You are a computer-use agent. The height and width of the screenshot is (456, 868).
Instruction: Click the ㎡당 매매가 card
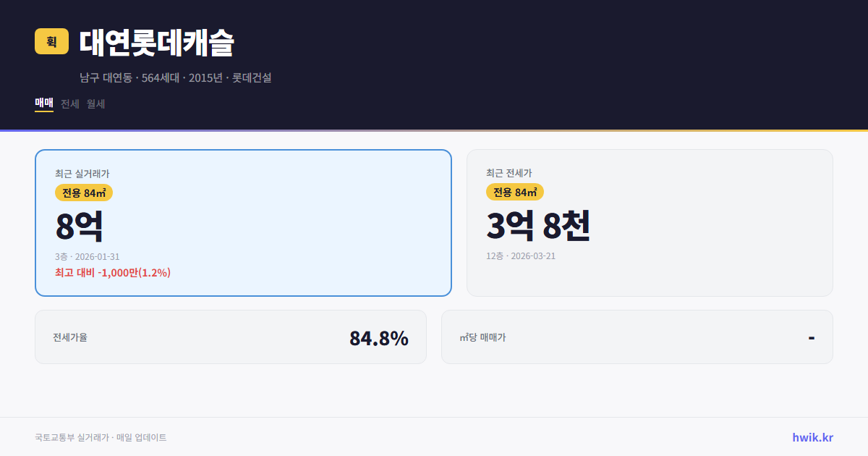point(636,337)
